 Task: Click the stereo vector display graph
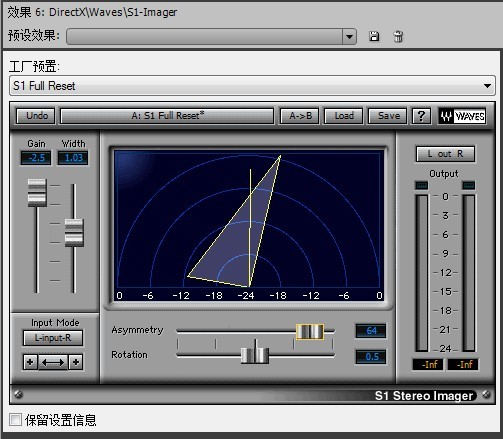tap(249, 226)
